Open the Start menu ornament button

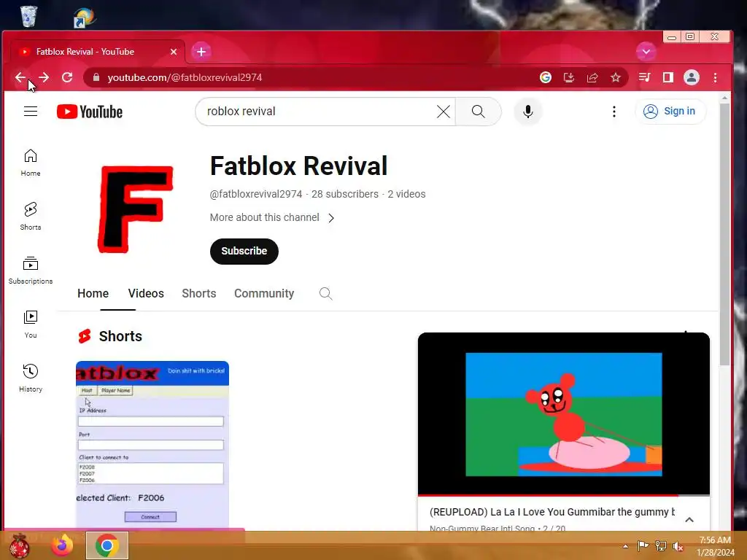click(19, 545)
